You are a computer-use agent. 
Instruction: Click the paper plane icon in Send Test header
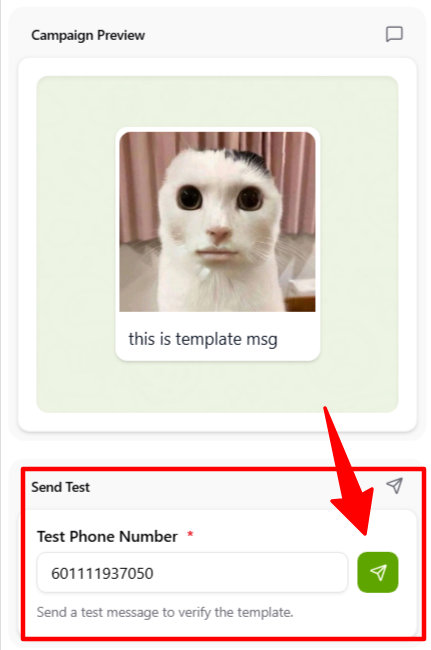pos(394,485)
